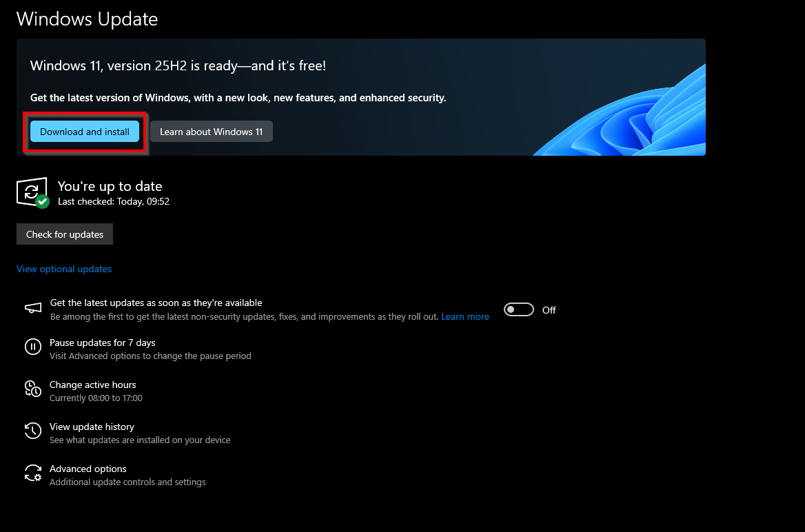Open View optional updates link
The image size is (805, 532).
[63, 269]
